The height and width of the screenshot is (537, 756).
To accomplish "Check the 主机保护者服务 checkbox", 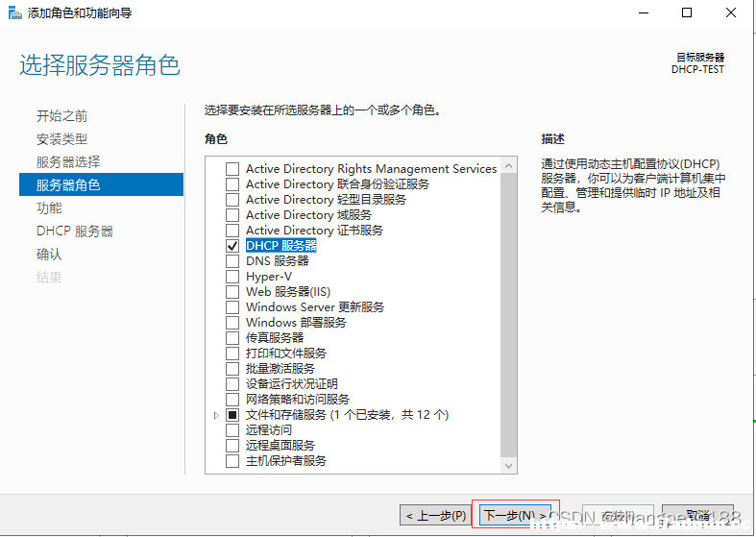I will coord(232,461).
